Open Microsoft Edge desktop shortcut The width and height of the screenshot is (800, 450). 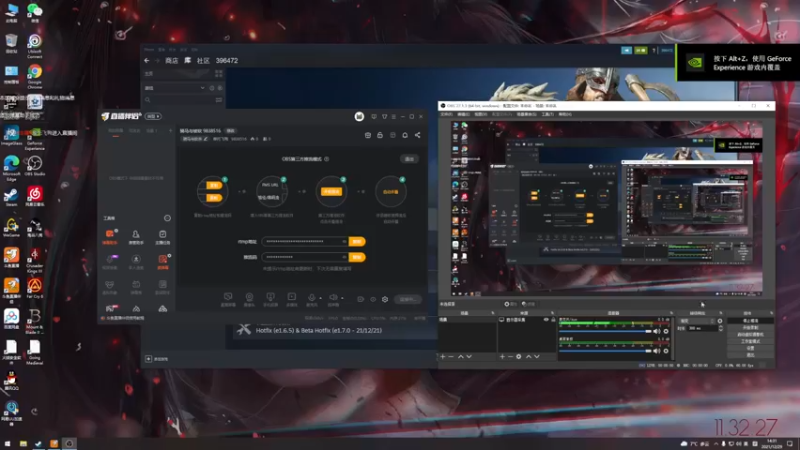(x=11, y=167)
